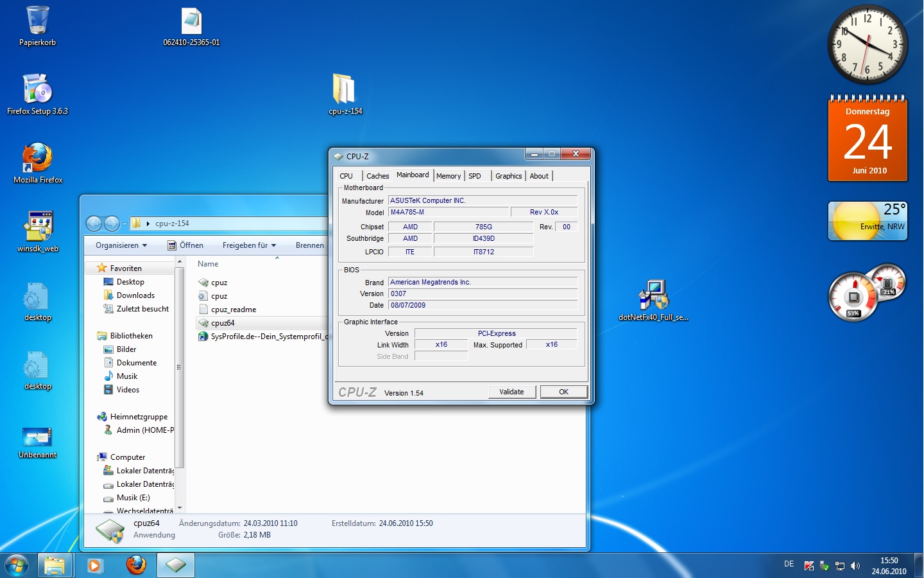Switch to the About tab
This screenshot has width=924, height=578.
point(539,176)
